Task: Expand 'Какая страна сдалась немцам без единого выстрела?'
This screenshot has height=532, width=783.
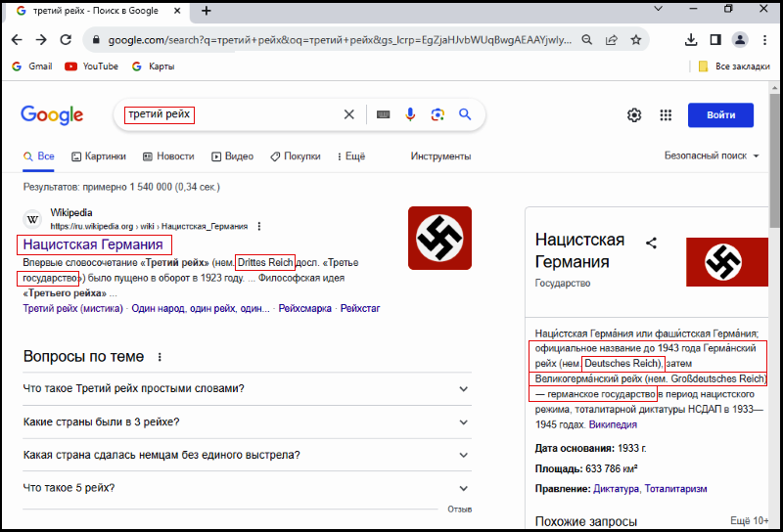Action: click(x=248, y=455)
